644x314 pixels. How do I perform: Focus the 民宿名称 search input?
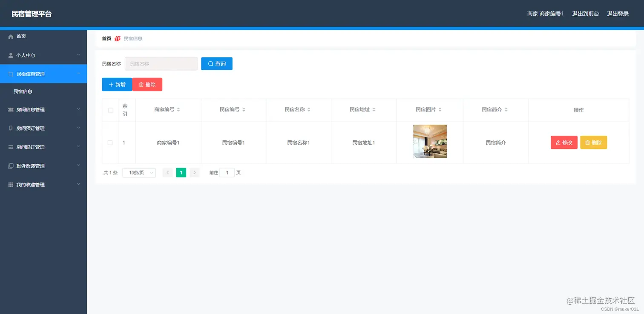161,64
